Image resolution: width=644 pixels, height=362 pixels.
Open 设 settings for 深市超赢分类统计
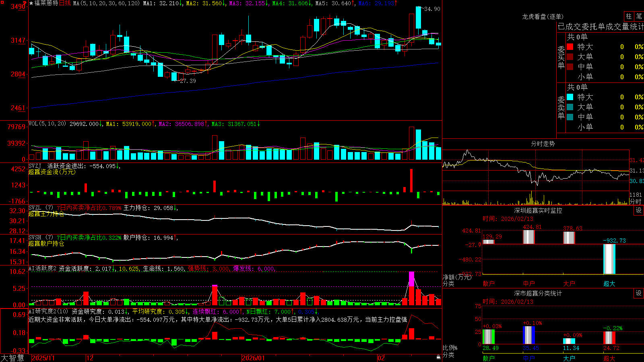(639, 293)
